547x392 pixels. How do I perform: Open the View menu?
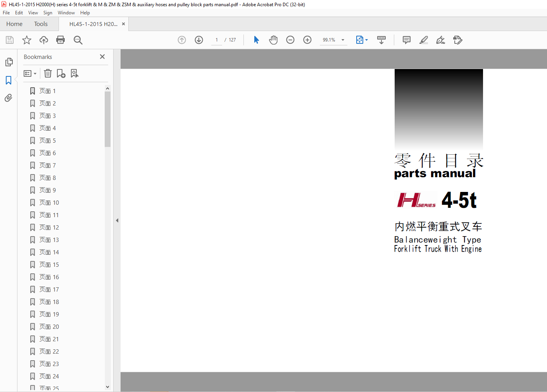tap(33, 13)
